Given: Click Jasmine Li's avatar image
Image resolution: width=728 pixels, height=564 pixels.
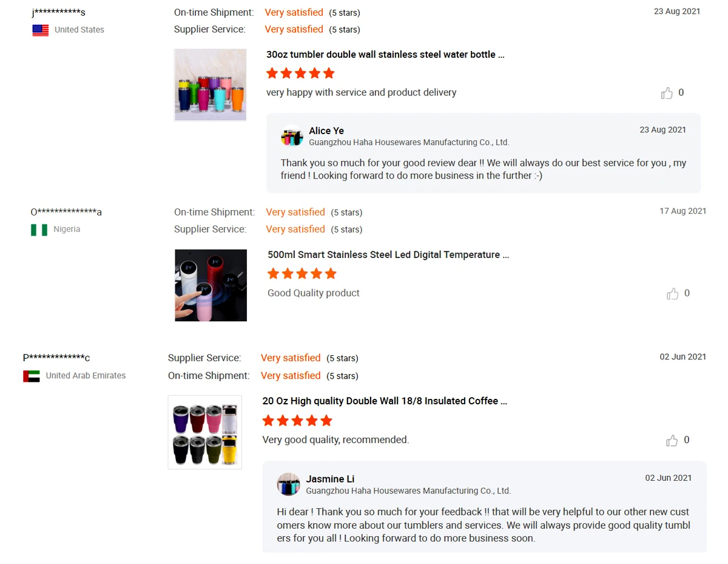Looking at the screenshot, I should coord(289,484).
